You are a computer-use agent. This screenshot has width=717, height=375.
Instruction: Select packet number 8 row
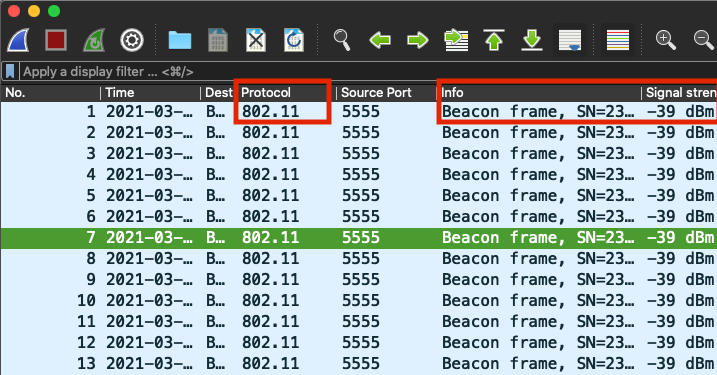pyautogui.click(x=358, y=259)
